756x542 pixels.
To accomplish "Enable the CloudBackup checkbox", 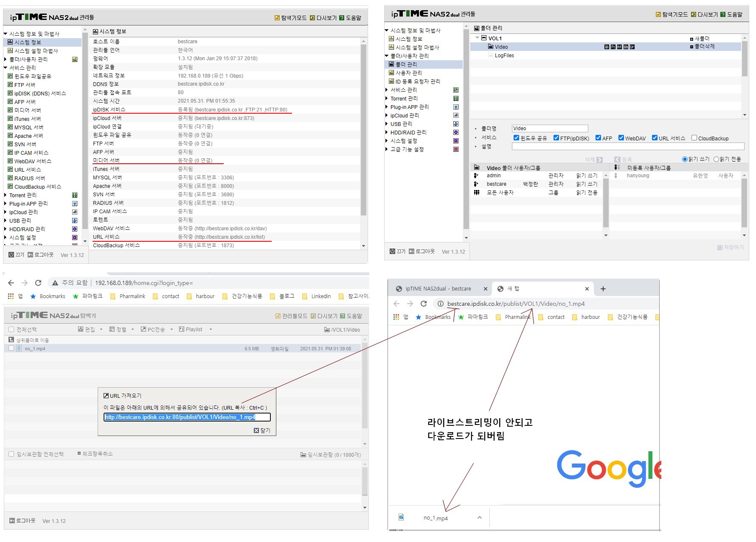I will point(694,138).
